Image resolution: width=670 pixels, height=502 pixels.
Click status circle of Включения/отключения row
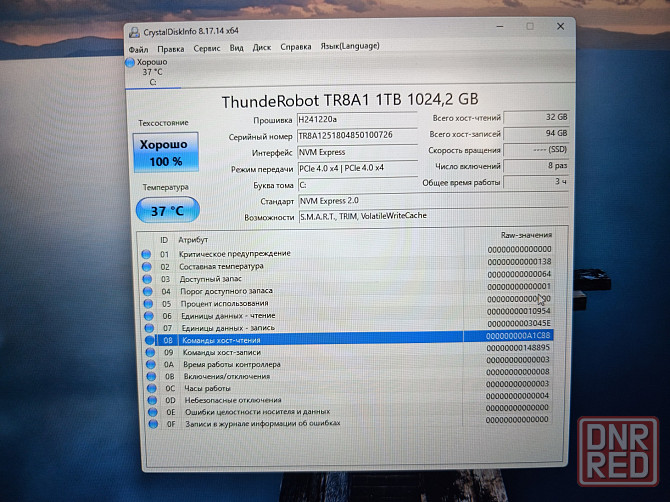coord(151,376)
